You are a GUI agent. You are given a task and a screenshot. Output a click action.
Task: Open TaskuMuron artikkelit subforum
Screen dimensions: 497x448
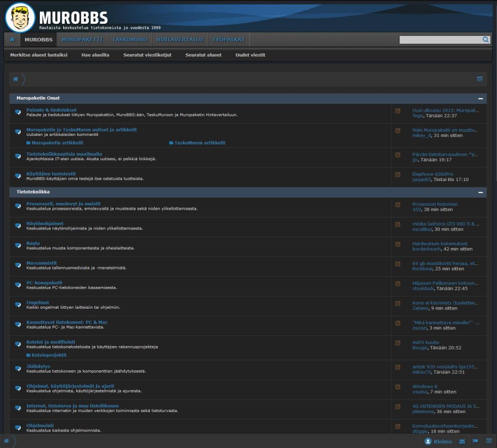(199, 143)
